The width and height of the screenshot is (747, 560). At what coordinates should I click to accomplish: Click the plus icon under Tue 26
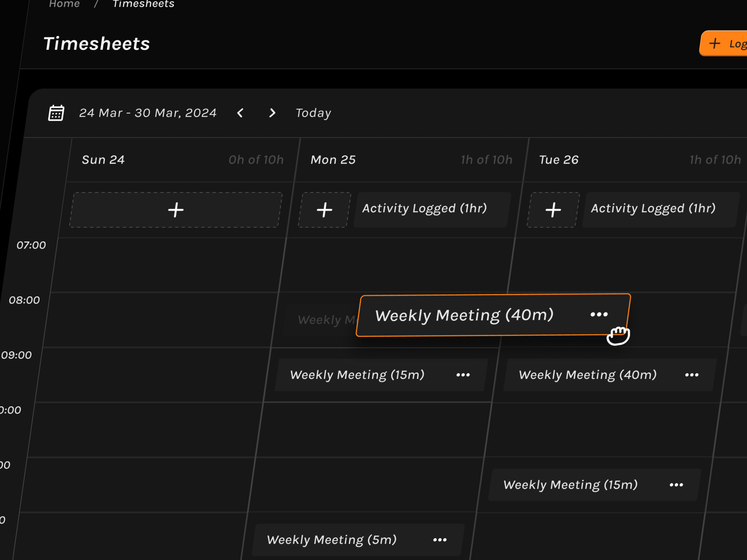click(553, 210)
